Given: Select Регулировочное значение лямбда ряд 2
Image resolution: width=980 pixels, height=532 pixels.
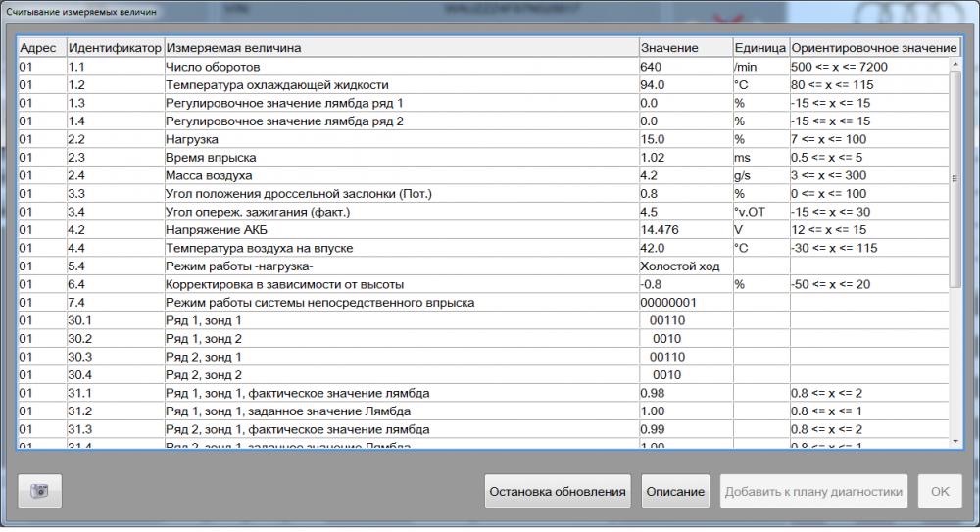Looking at the screenshot, I should [483, 121].
